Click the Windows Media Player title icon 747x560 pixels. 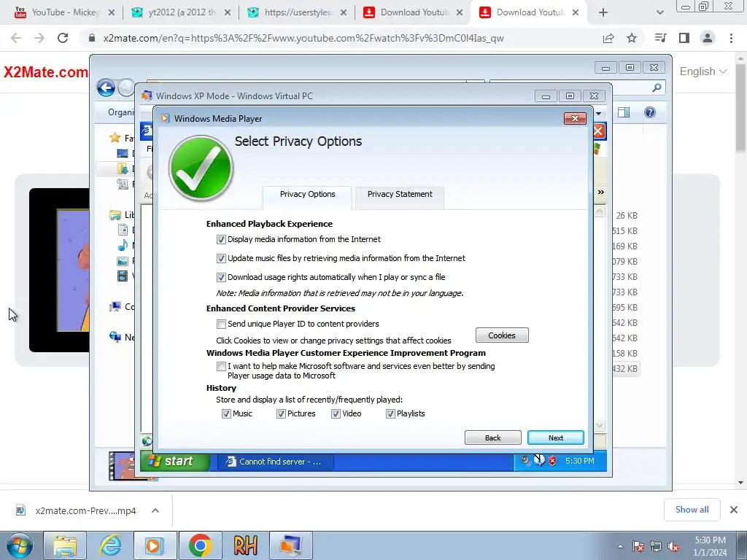pyautogui.click(x=165, y=119)
